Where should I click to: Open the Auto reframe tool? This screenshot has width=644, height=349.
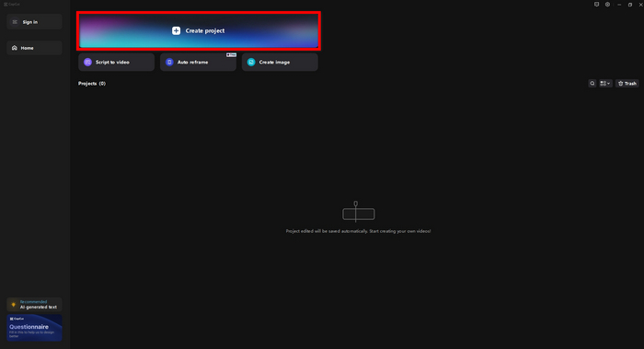tap(198, 62)
